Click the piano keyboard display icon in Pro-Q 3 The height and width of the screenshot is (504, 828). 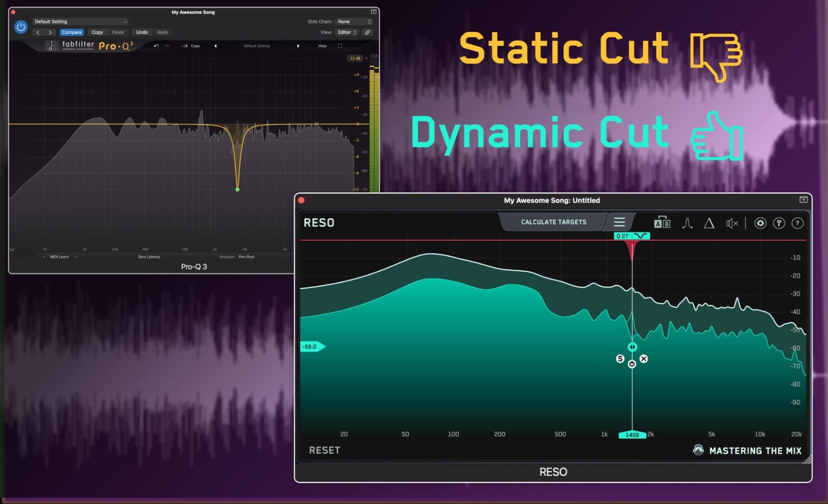point(12,249)
